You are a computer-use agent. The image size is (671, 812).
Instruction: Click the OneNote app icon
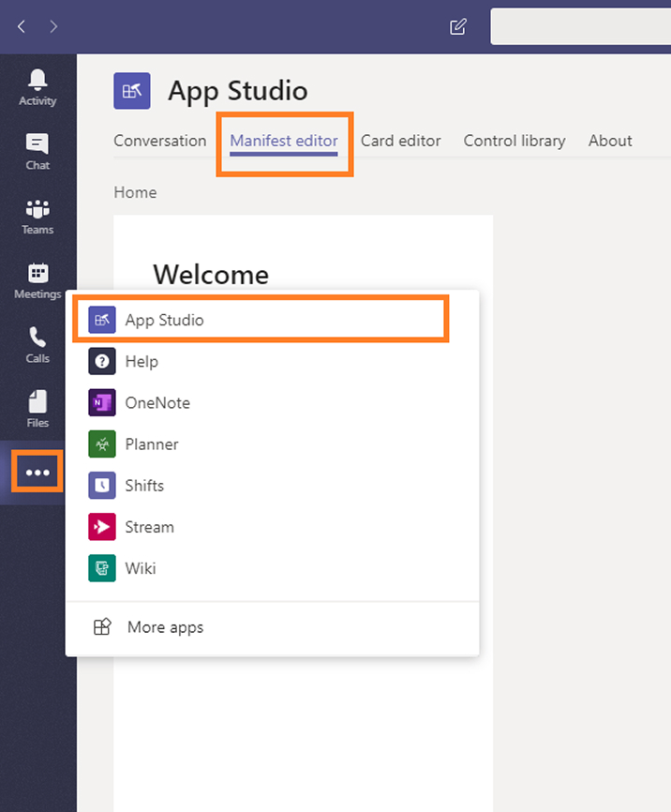tap(102, 402)
